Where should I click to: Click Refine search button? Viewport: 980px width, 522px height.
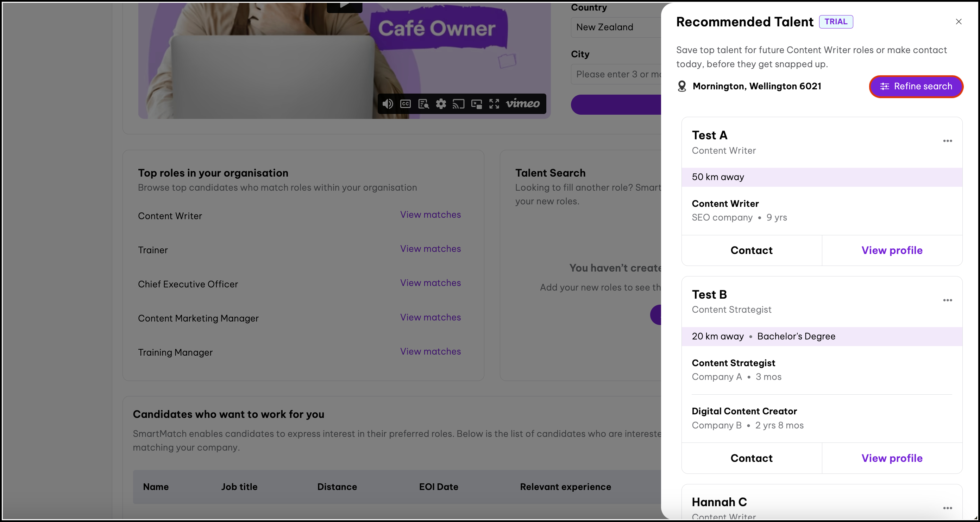coord(916,86)
